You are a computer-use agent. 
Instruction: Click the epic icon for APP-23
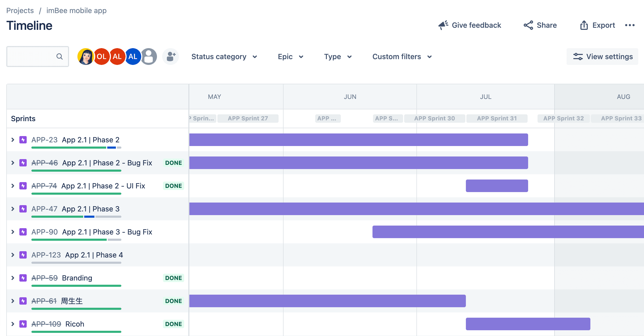(x=23, y=140)
